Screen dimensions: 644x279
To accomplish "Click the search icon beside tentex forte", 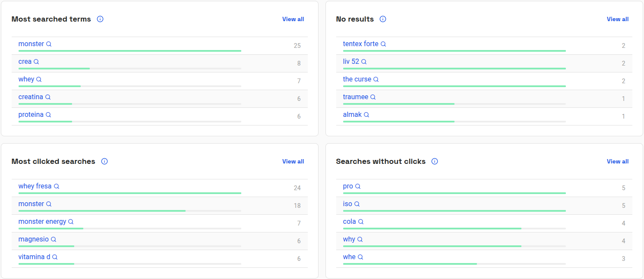I will coord(383,44).
